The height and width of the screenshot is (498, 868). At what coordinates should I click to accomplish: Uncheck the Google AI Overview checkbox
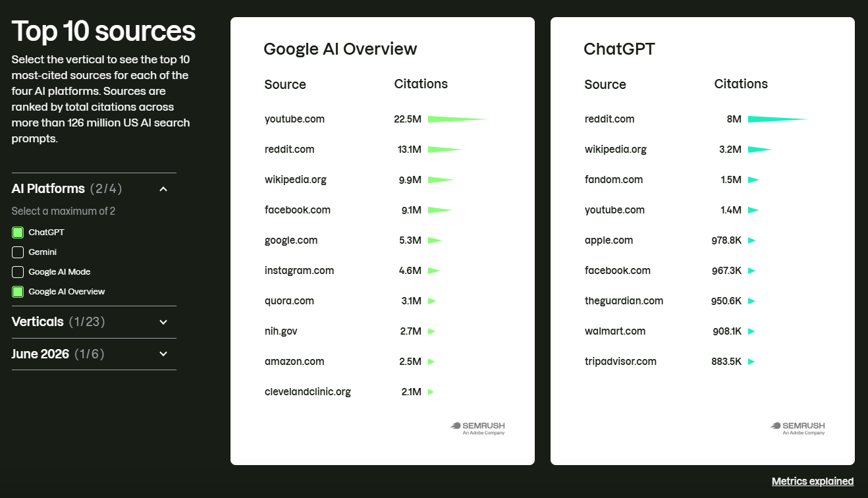(x=18, y=292)
